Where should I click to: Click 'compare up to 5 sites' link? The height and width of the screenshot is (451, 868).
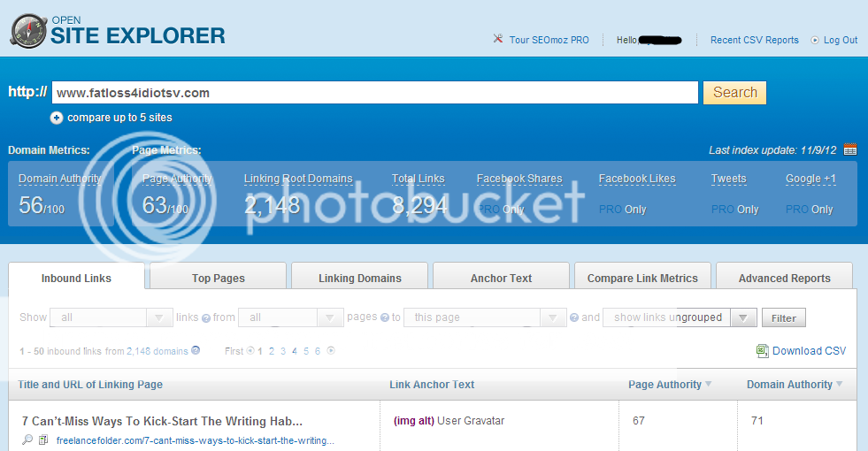(x=119, y=118)
